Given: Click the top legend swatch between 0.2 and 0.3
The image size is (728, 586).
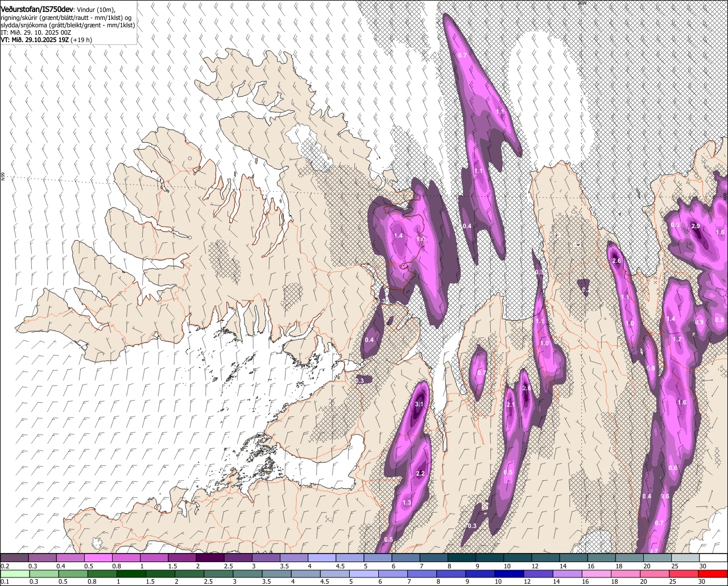Looking at the screenshot, I should 14,558.
